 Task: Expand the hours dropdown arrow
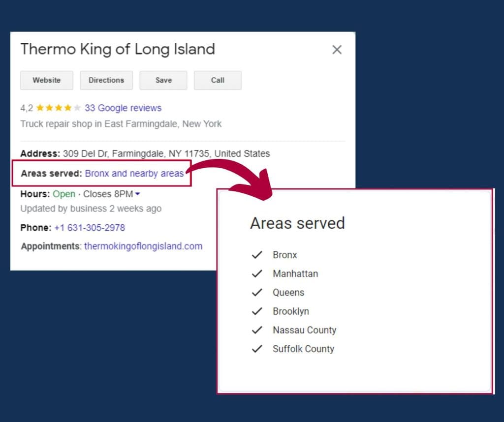(138, 194)
